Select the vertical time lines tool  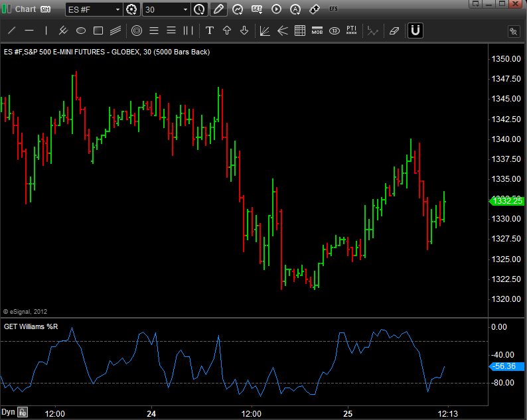pos(188,31)
